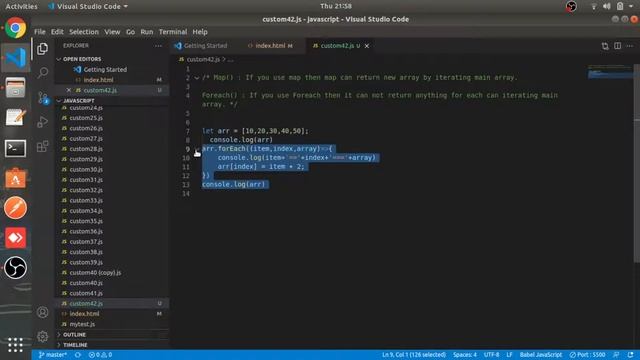Fold the comment block at line 2
The height and width of the screenshot is (360, 640).
pos(197,78)
